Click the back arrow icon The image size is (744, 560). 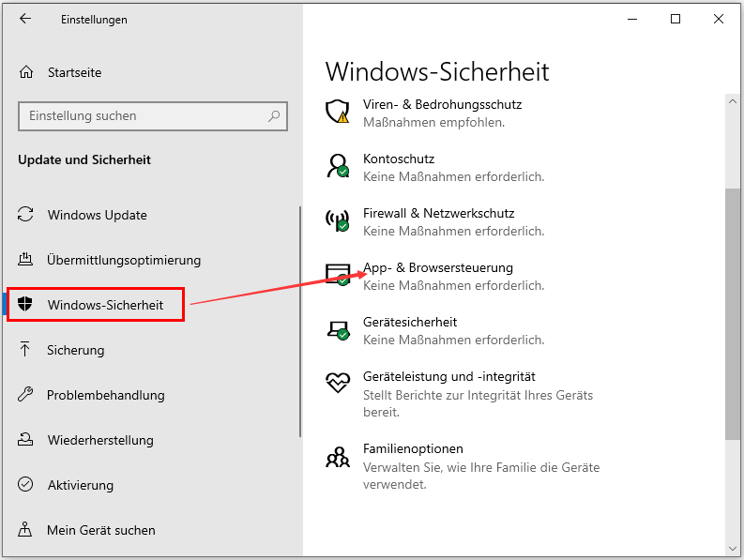click(25, 19)
